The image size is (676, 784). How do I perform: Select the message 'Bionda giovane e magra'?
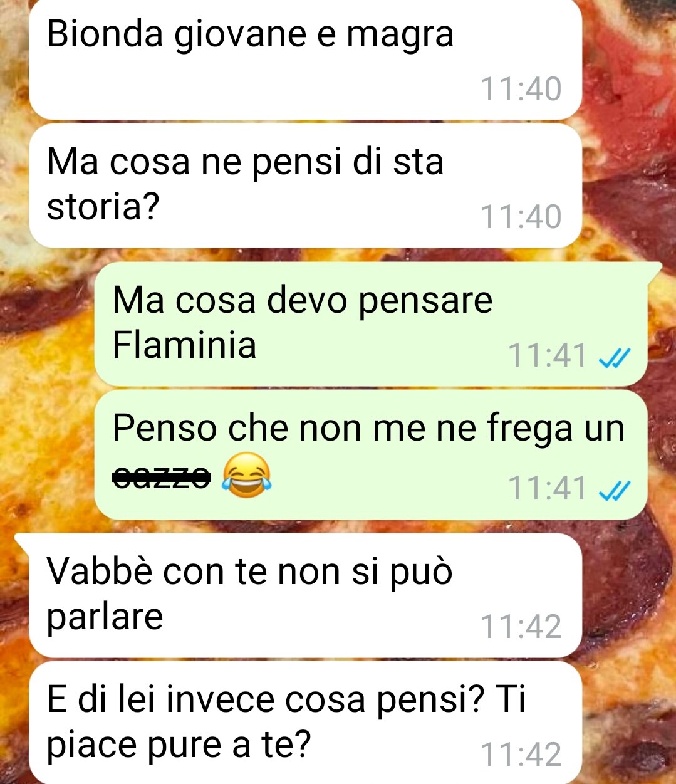306,59
